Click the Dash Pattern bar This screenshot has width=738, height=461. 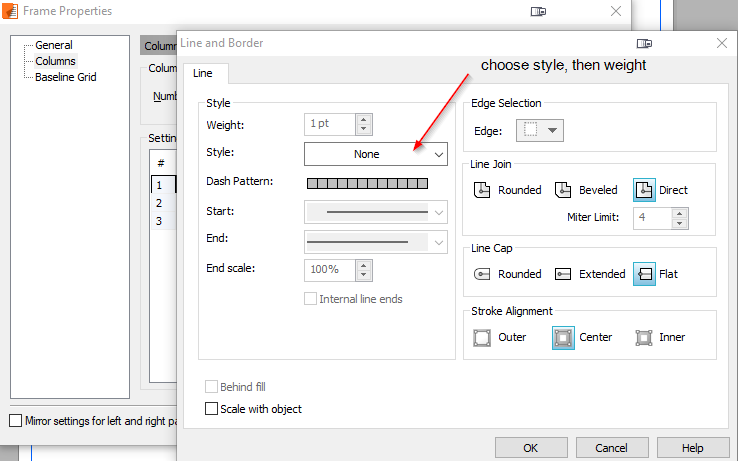click(367, 183)
